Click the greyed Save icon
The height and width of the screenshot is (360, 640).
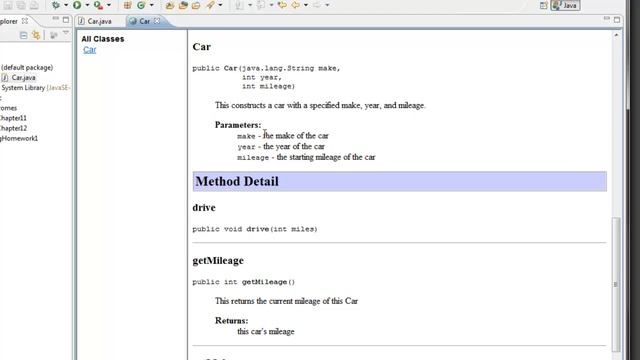8,5
